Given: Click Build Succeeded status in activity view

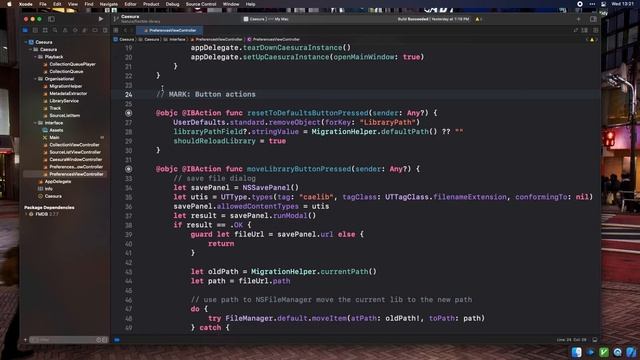Looking at the screenshot, I should tap(433, 19).
